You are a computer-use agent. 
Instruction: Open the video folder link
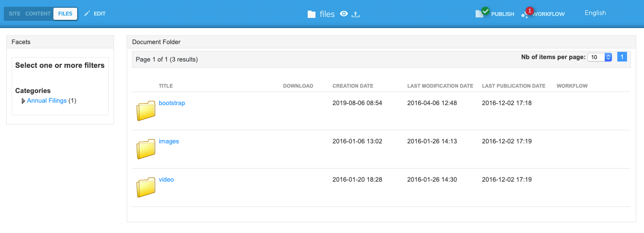pos(166,180)
